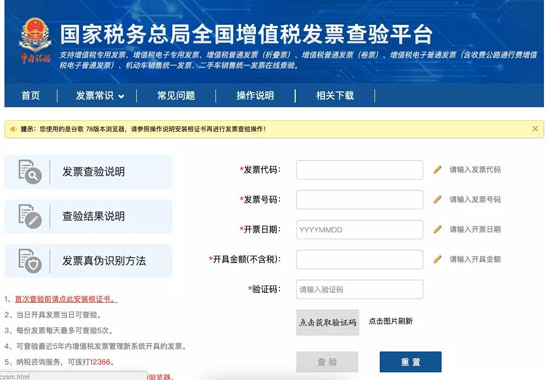
Task: Expand the 发票常识 dropdown arrow
Action: 121,96
